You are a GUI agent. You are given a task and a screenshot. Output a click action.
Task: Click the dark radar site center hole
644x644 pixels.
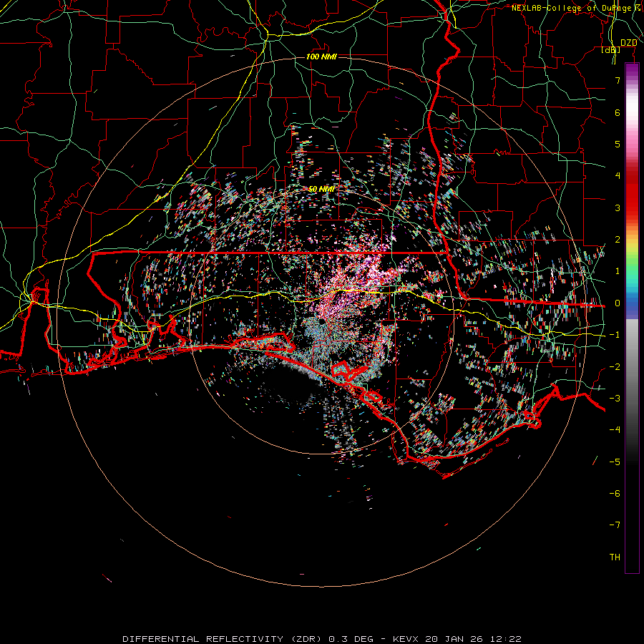point(321,323)
